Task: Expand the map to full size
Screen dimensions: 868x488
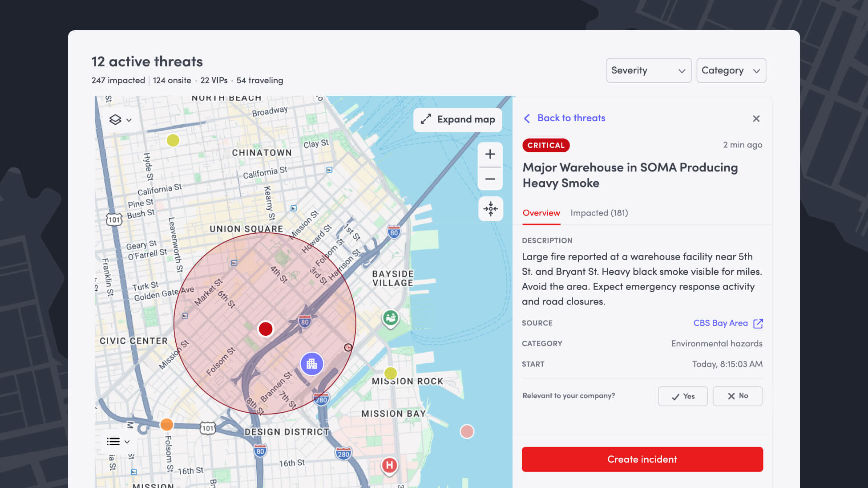Action: point(457,119)
